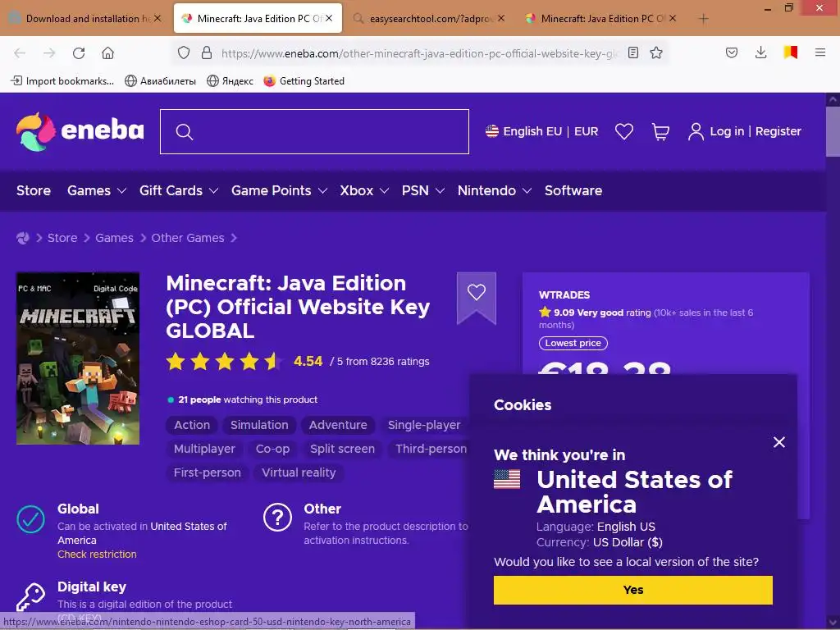This screenshot has width=840, height=630.
Task: Reload the current page
Action: click(x=79, y=53)
